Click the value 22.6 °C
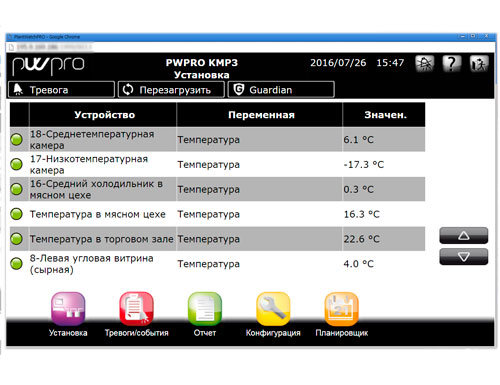This screenshot has height=385, width=500. click(x=362, y=239)
